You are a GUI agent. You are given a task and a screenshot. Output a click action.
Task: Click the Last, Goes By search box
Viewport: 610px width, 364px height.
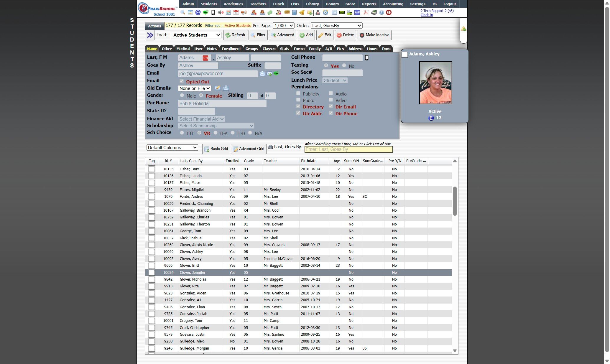pos(348,149)
